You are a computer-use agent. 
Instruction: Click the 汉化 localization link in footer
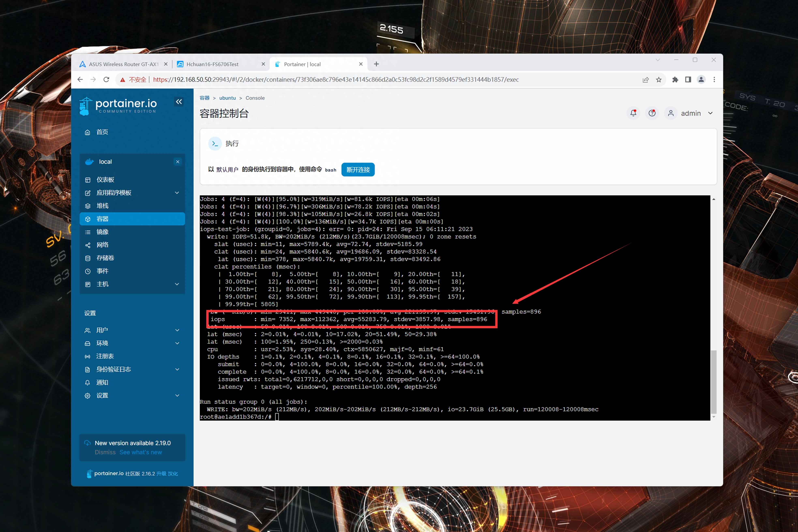(173, 474)
